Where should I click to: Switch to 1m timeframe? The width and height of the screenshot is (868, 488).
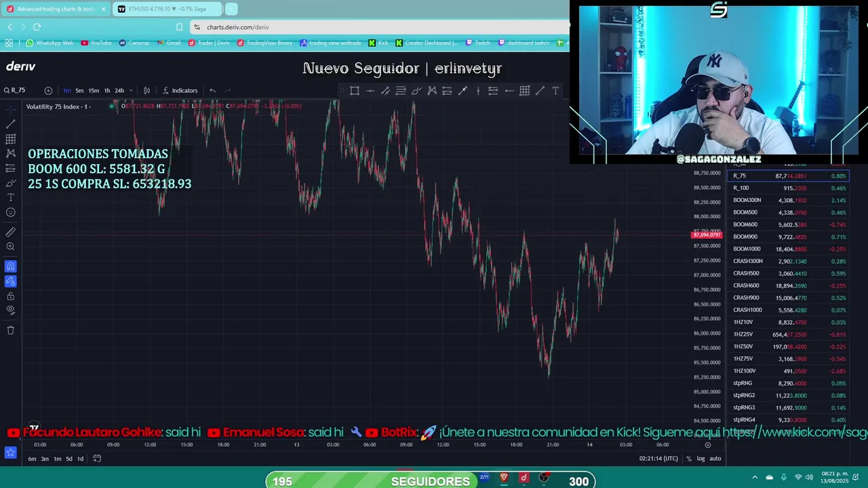[66, 90]
